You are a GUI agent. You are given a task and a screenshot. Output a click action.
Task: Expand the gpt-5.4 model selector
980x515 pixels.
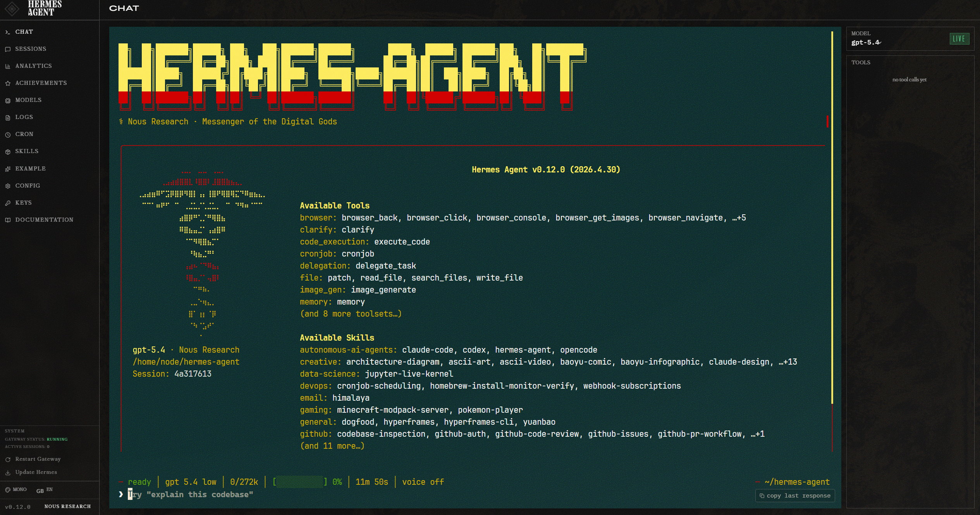coord(866,43)
